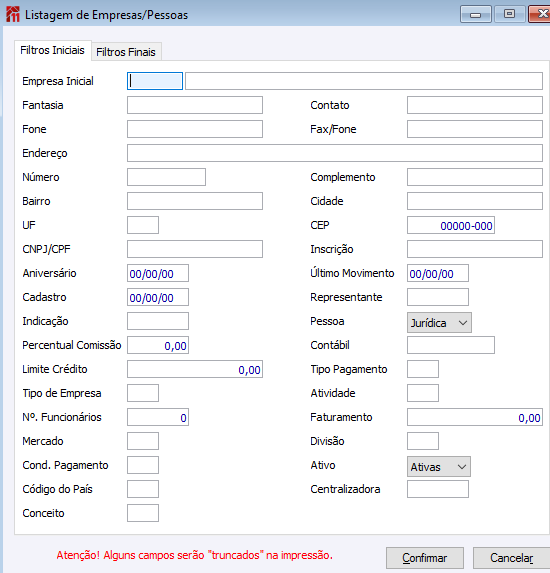Focus the Código do País field
Viewport: 550px width, 573px height.
point(143,489)
